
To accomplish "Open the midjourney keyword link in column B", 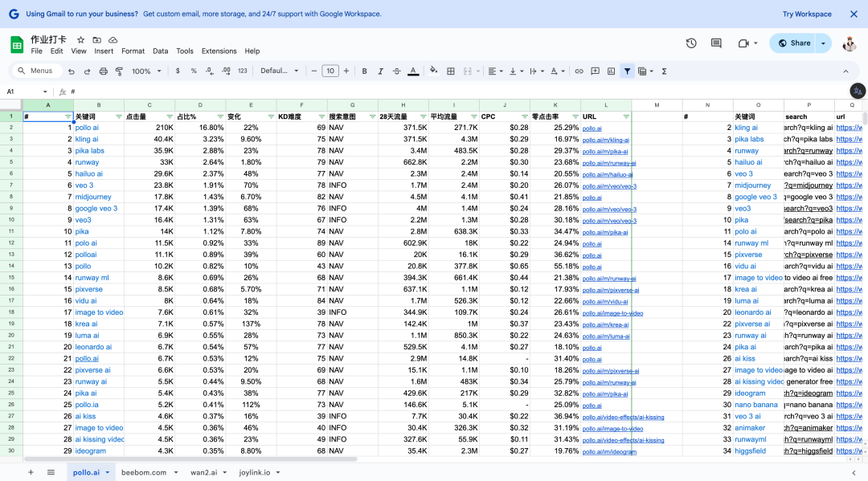I will point(93,197).
